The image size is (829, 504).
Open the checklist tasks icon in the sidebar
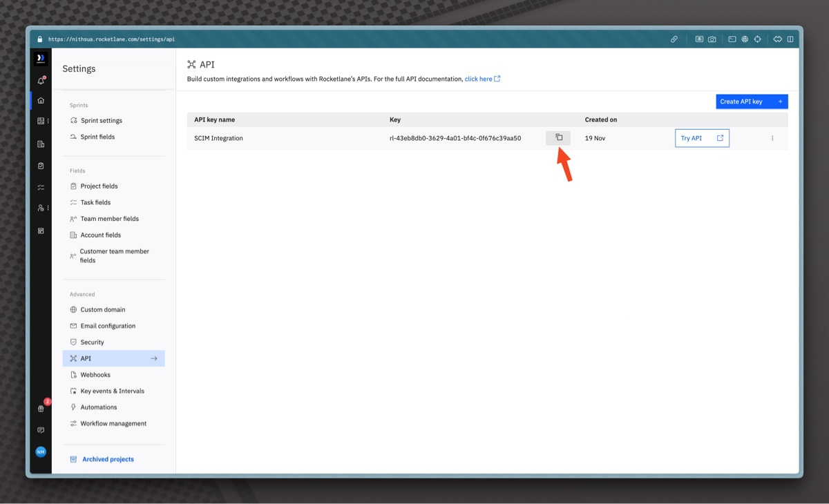[x=41, y=187]
